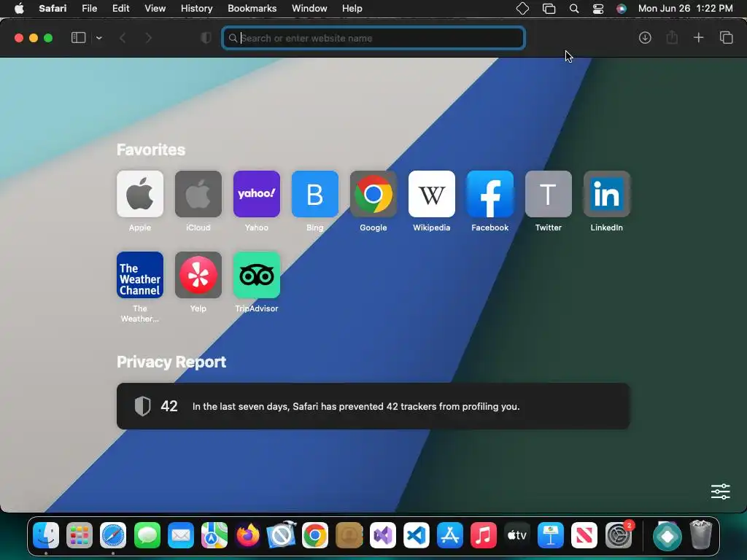Screen dimensions: 747x560
Task: Open Music from the Dock
Action: click(x=484, y=535)
